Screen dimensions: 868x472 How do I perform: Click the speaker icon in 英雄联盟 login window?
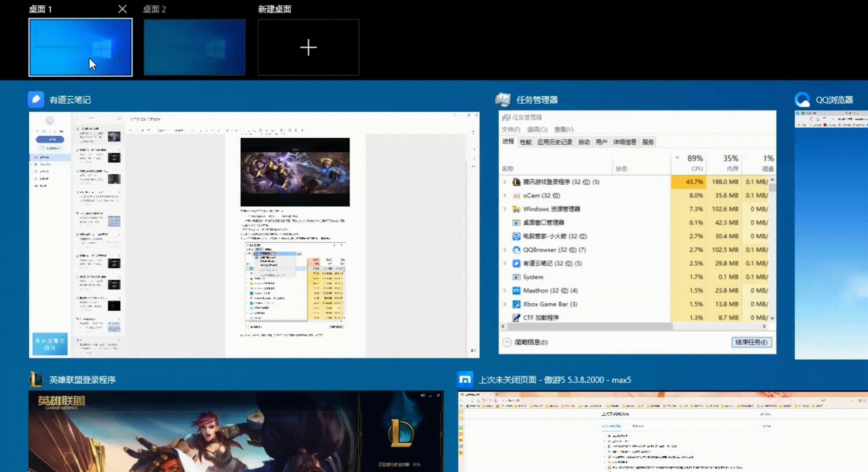423,395
